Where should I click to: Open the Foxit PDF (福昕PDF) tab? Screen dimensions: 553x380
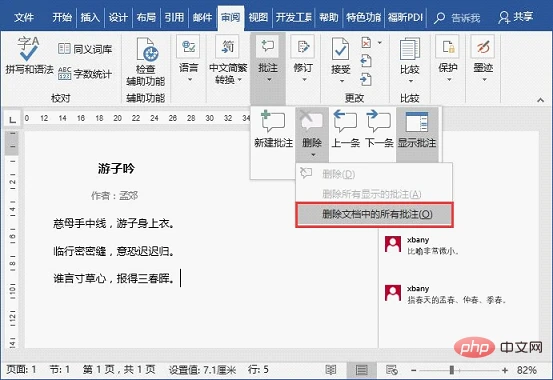[x=406, y=17]
